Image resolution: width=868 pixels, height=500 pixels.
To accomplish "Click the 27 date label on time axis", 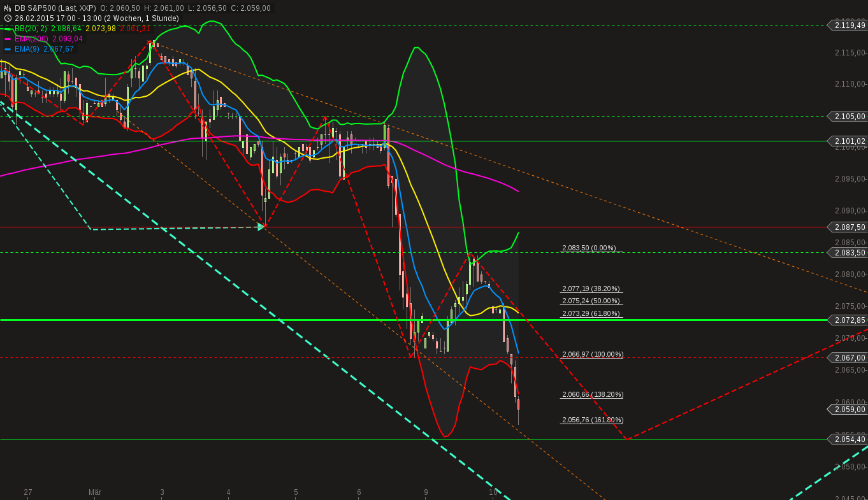I will pos(28,492).
